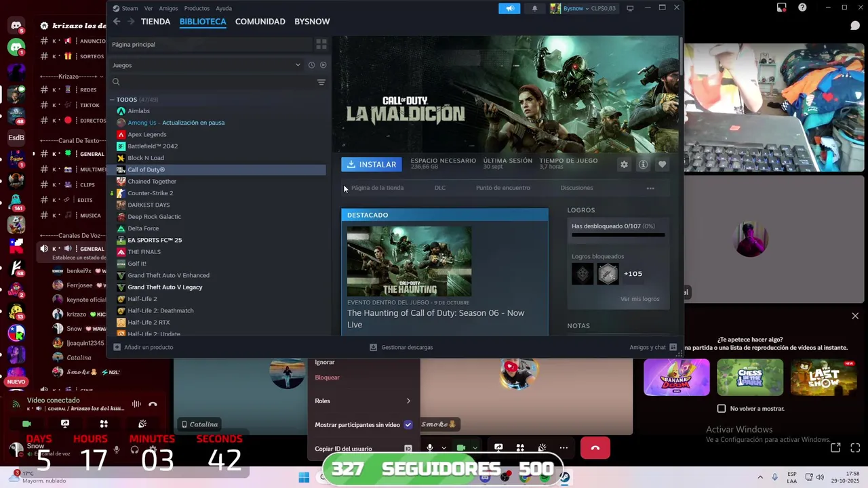
Task: Click the Steam forward navigation arrow
Action: pos(130,22)
